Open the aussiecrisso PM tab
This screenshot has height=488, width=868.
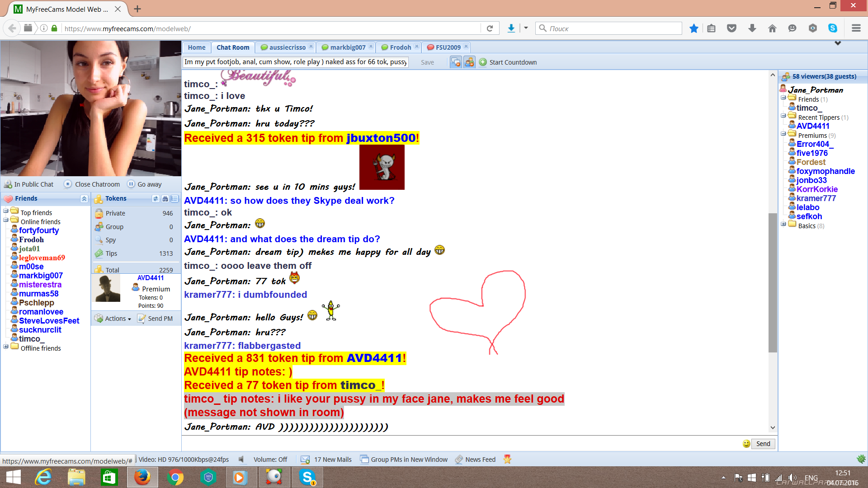pyautogui.click(x=287, y=47)
